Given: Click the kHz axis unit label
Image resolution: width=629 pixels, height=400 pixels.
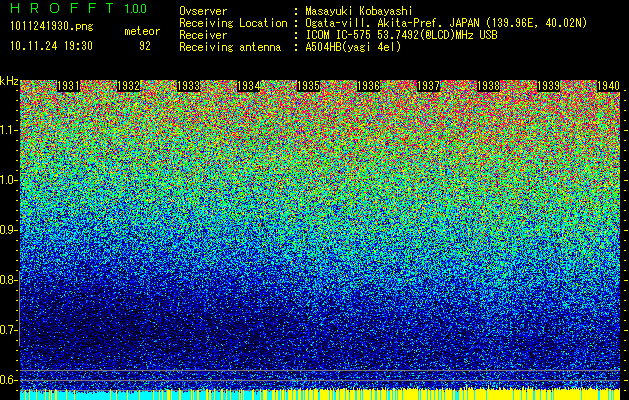Looking at the screenshot, I should [9, 81].
